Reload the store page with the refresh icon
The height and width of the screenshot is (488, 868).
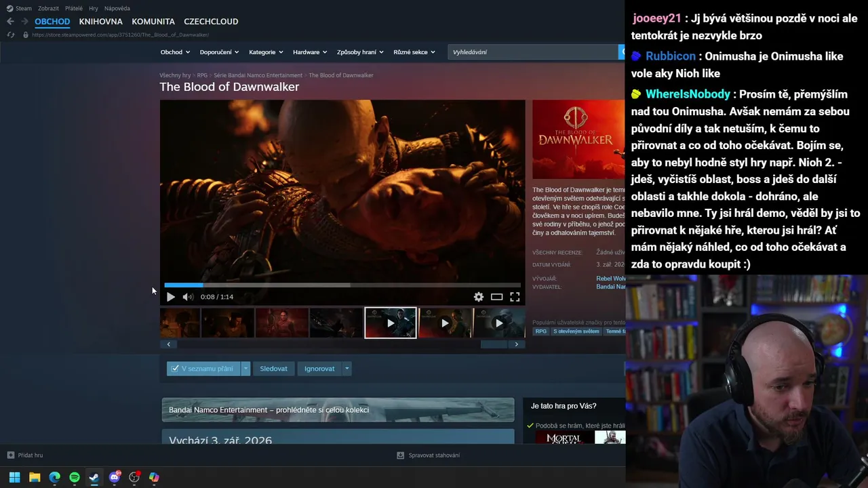click(11, 35)
